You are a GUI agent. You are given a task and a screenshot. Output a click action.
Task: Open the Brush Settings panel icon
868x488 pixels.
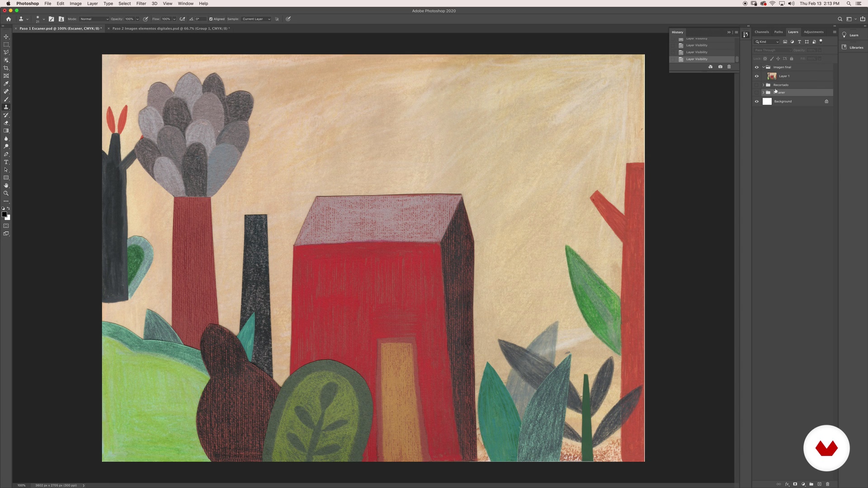[x=52, y=19]
